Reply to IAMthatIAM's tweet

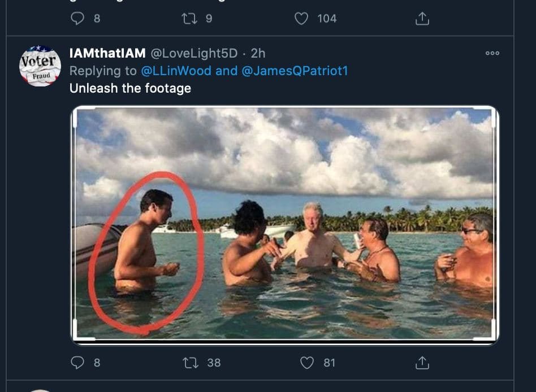tap(77, 363)
